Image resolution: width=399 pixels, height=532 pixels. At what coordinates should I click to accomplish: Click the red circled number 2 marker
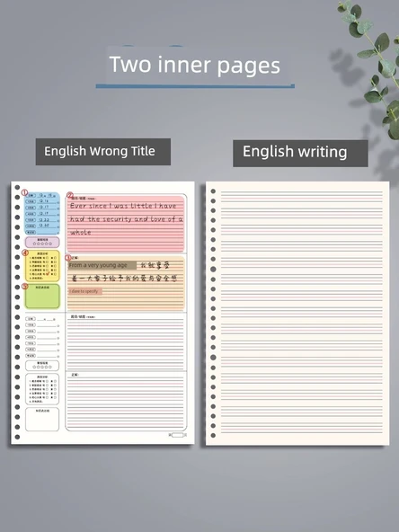[70, 195]
